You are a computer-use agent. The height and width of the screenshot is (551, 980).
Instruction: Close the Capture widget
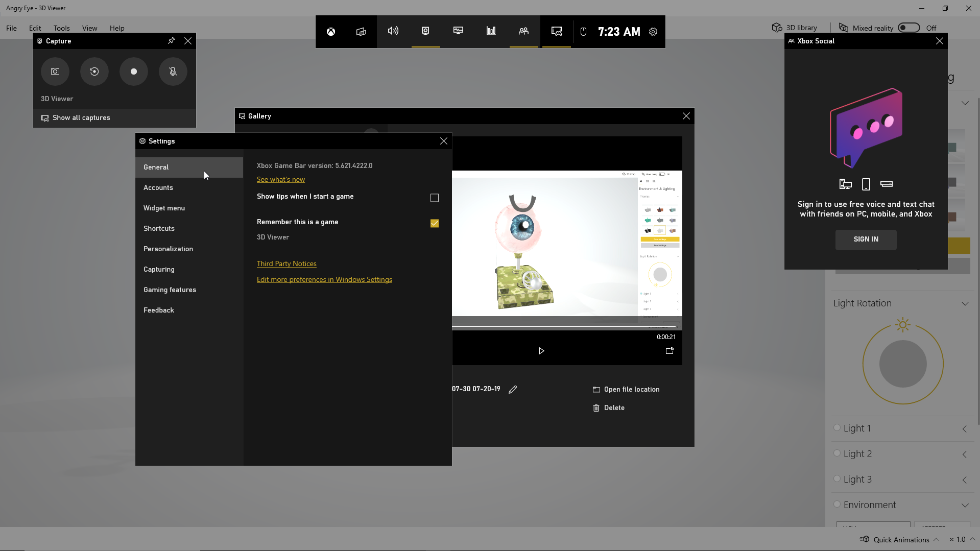[188, 41]
